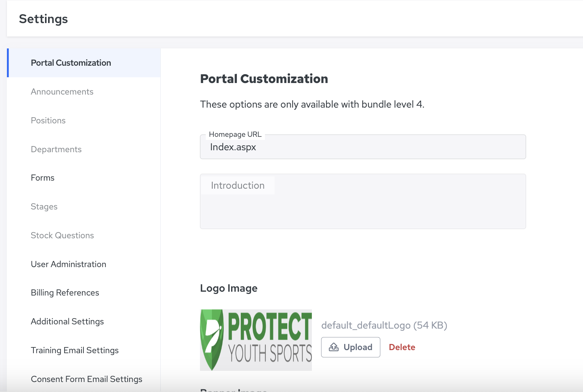Image resolution: width=583 pixels, height=392 pixels.
Task: Focus the Introduction text area
Action: pos(363,201)
